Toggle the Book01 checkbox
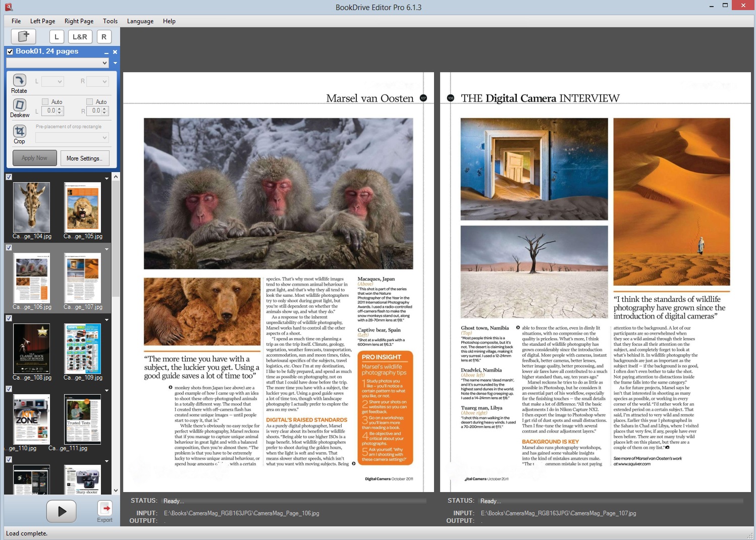The image size is (756, 540). (10, 51)
